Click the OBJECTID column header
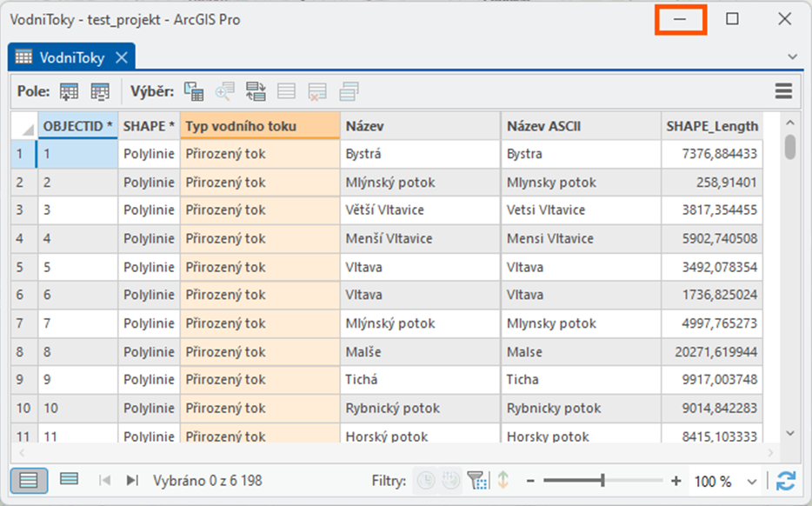 coord(77,126)
